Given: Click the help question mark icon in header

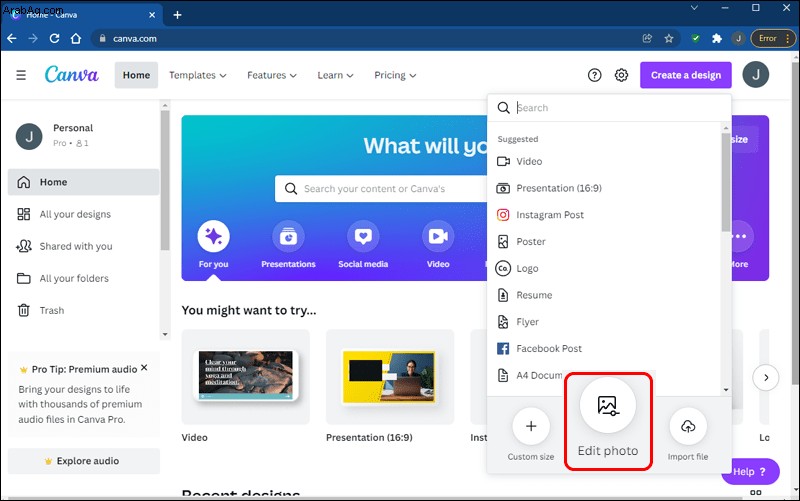Looking at the screenshot, I should (594, 75).
